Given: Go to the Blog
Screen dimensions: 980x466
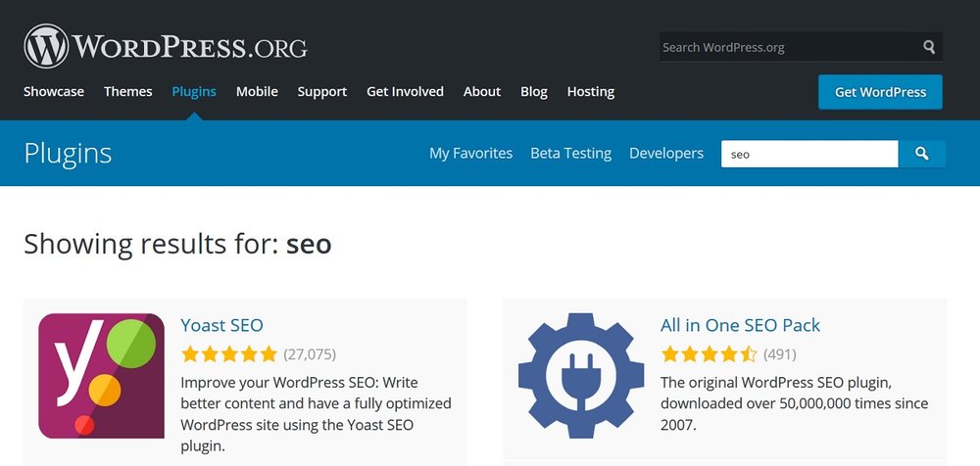Looking at the screenshot, I should [x=534, y=92].
